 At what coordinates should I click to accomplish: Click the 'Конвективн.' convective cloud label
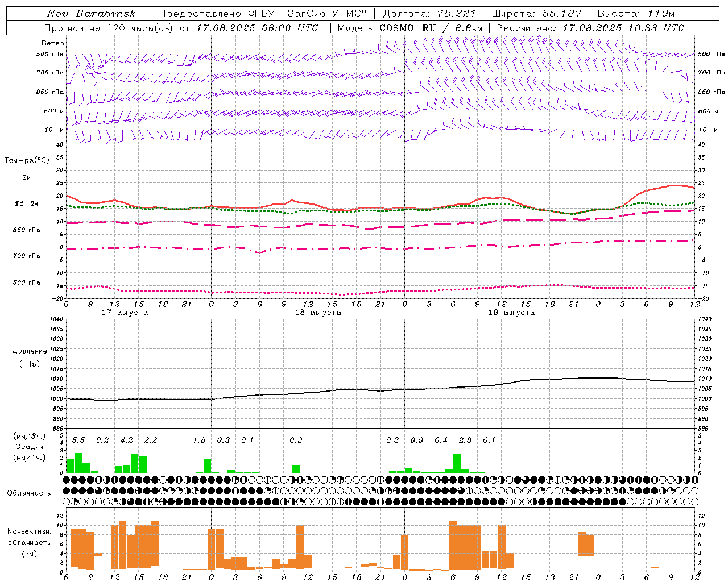pos(29,531)
